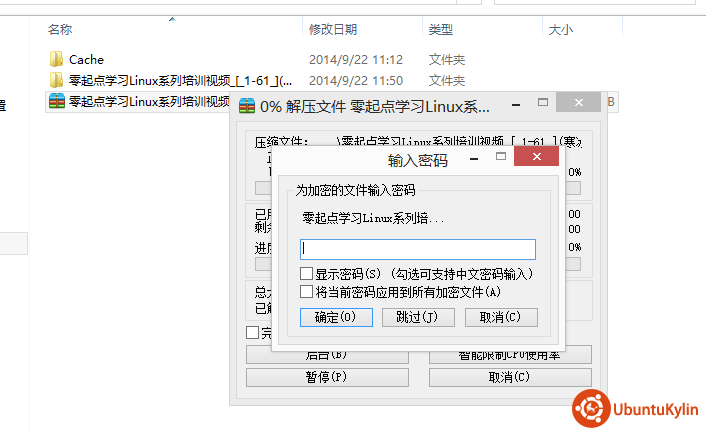This screenshot has width=706, height=433.
Task: Toggle the checkbox left of 后台 button
Action: click(253, 333)
